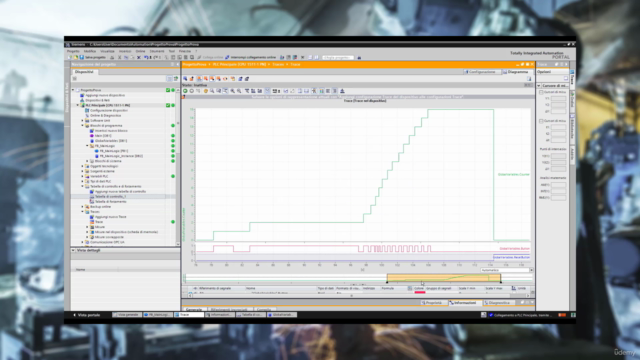Open the Online menu

coord(140,51)
